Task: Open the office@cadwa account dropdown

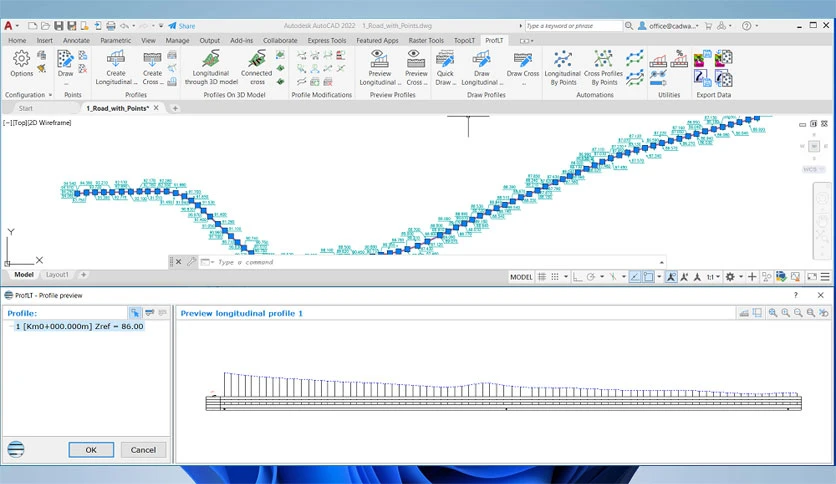Action: tap(669, 26)
